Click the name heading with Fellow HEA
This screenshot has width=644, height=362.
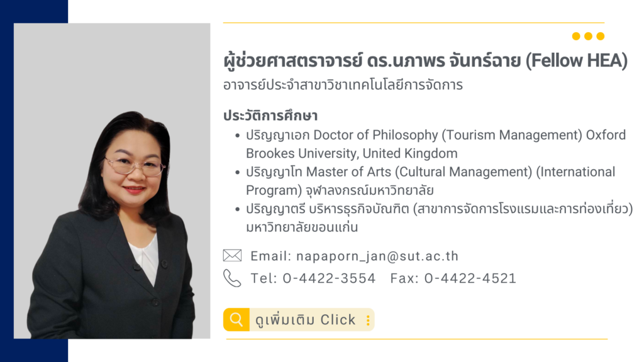coord(426,61)
